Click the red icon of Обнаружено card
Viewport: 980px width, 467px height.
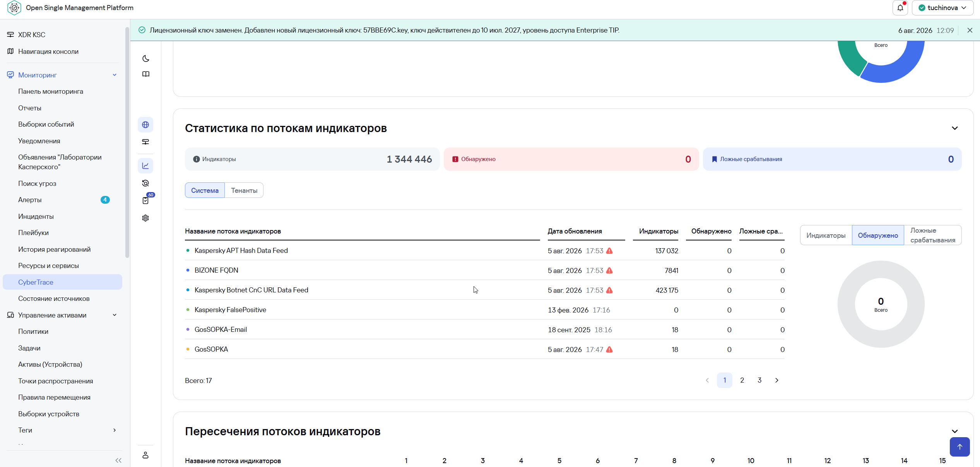click(455, 159)
